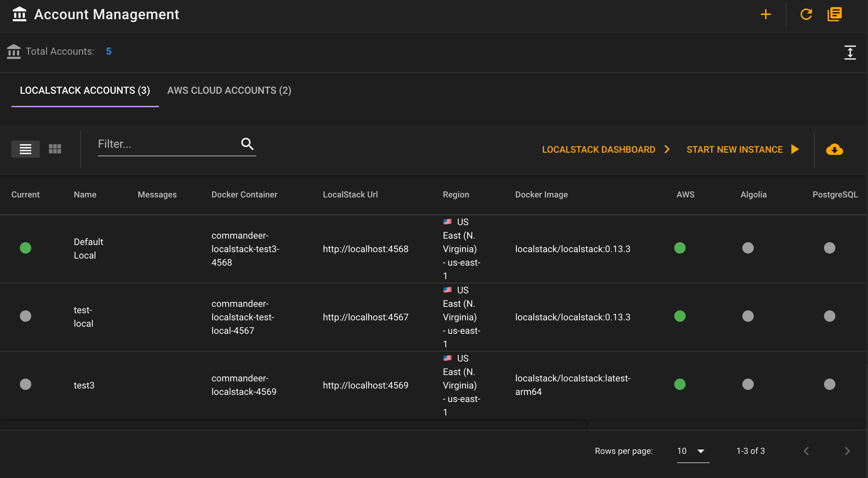The image size is (868, 478).
Task: Click AWS status dot for test-local
Action: point(680,316)
